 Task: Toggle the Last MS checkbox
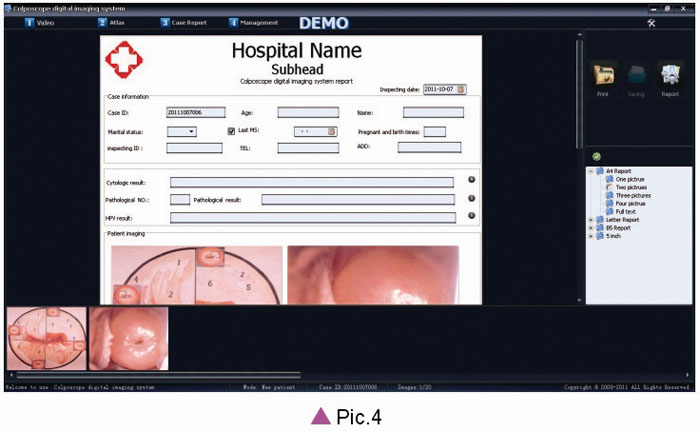(231, 131)
